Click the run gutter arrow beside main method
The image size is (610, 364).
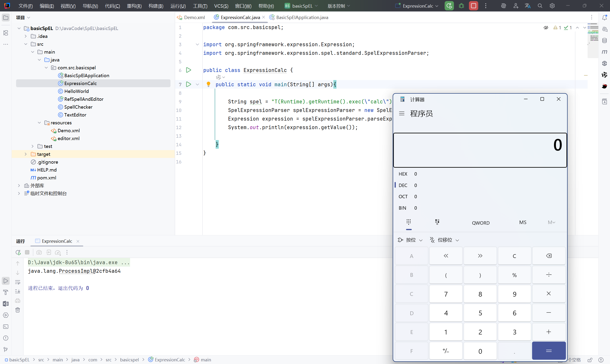(188, 84)
